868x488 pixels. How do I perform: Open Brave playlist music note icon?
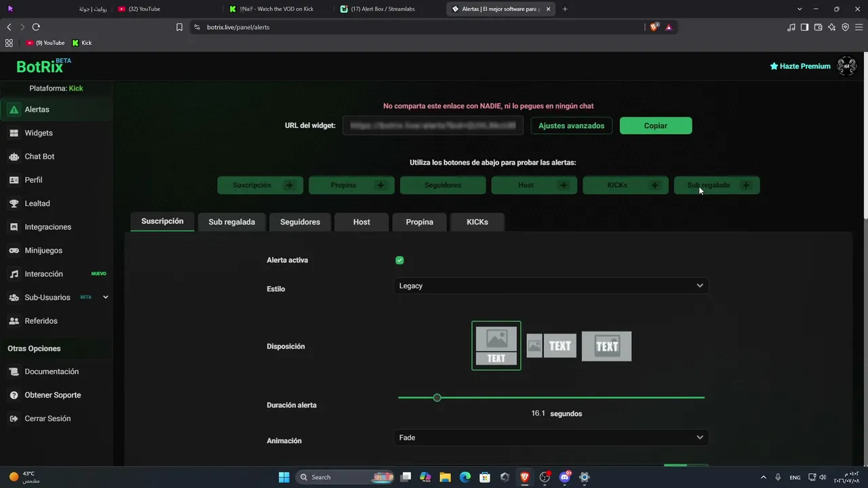pyautogui.click(x=791, y=27)
